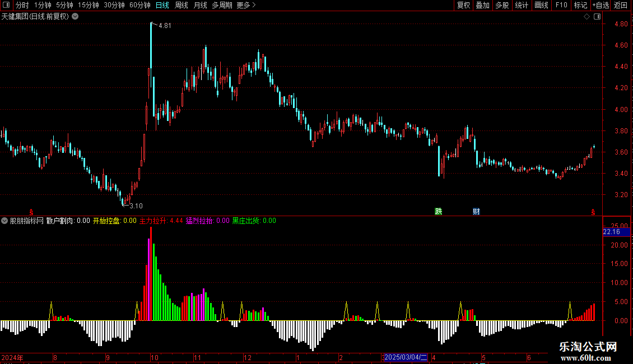Click red S marker near August
Viewport: 633px width, 364px height.
31,212
